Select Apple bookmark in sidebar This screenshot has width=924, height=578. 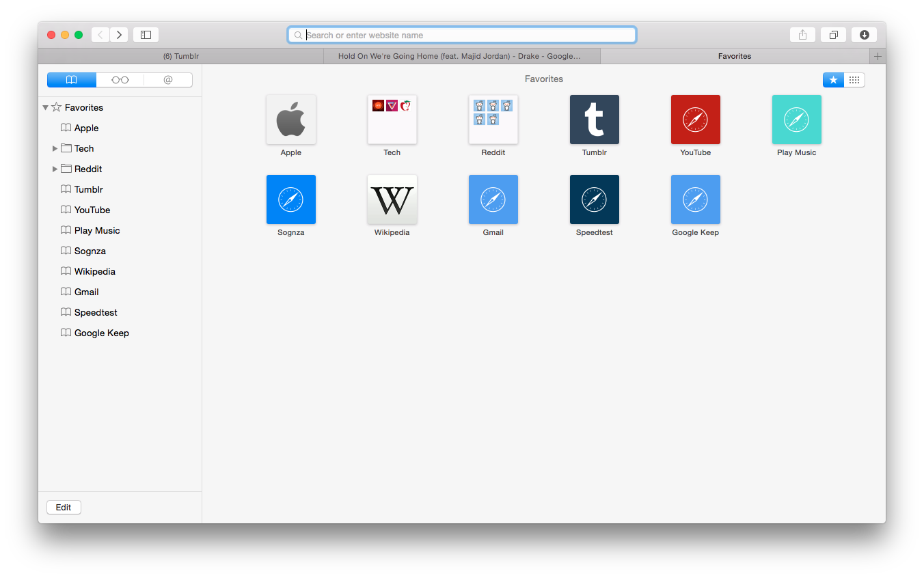tap(120, 128)
